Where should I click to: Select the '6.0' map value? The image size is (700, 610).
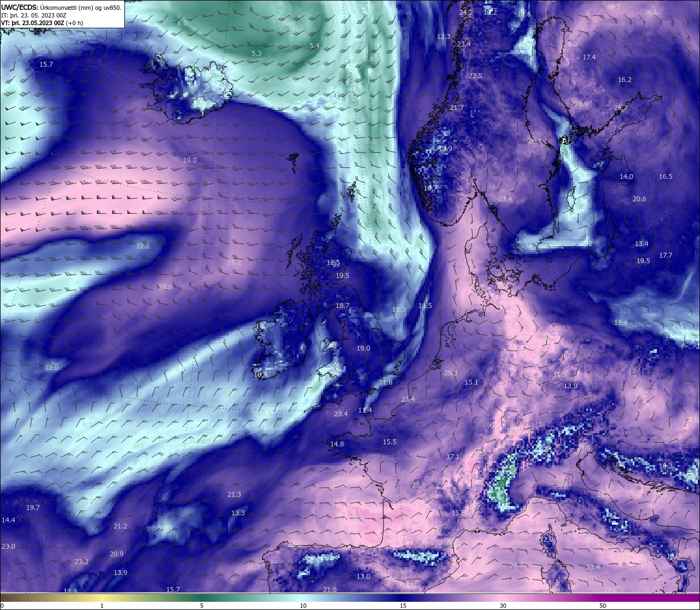click(x=182, y=24)
